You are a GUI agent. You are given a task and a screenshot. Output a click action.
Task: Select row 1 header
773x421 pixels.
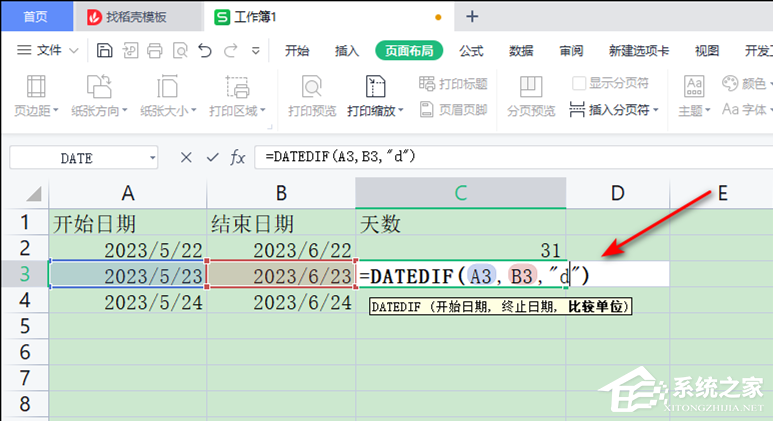[25, 222]
